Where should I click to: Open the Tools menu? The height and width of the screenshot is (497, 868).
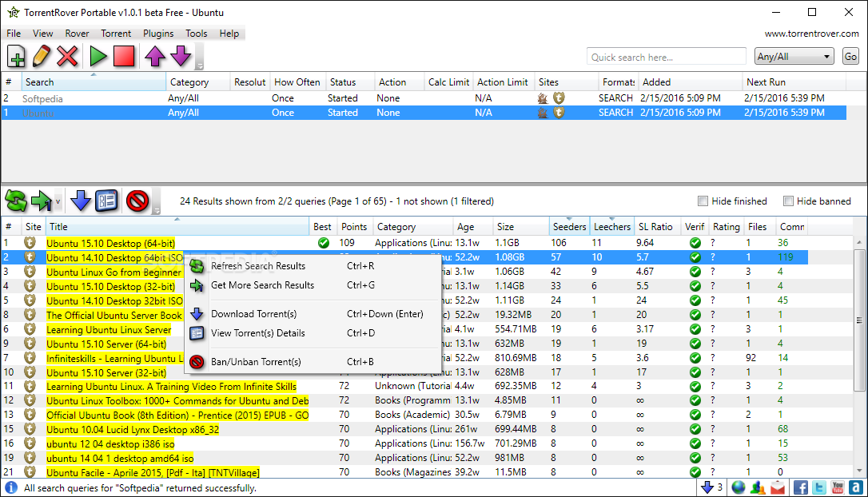pos(197,34)
